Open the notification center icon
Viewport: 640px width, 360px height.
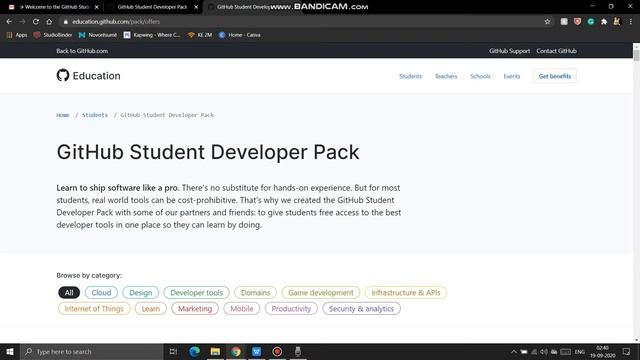point(627,351)
